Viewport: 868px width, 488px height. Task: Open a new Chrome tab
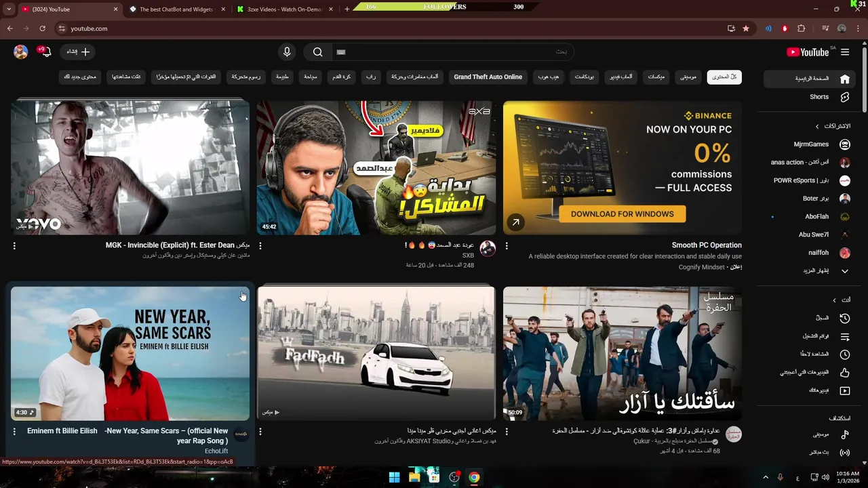click(x=347, y=9)
